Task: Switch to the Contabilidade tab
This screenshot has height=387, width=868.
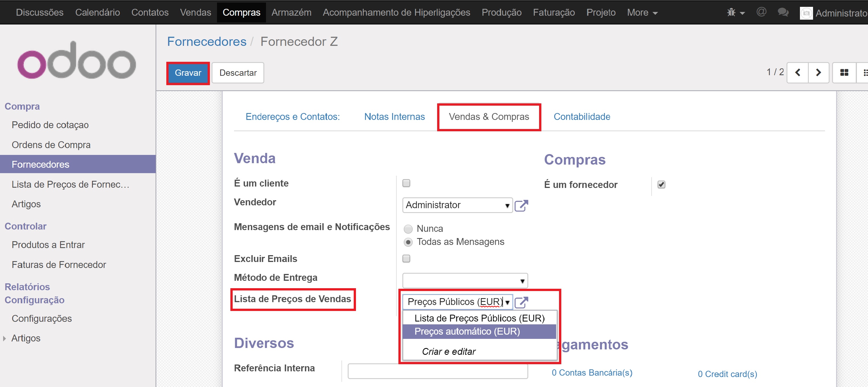Action: (x=582, y=116)
